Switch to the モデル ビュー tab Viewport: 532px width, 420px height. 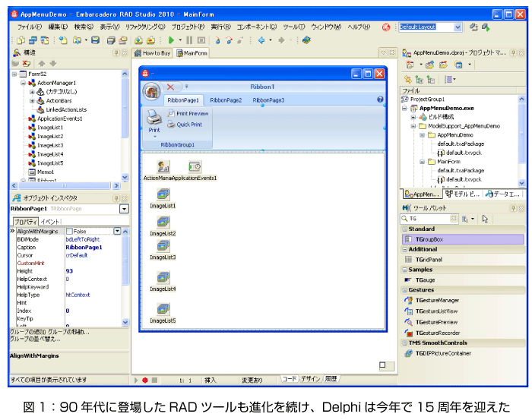click(x=463, y=194)
